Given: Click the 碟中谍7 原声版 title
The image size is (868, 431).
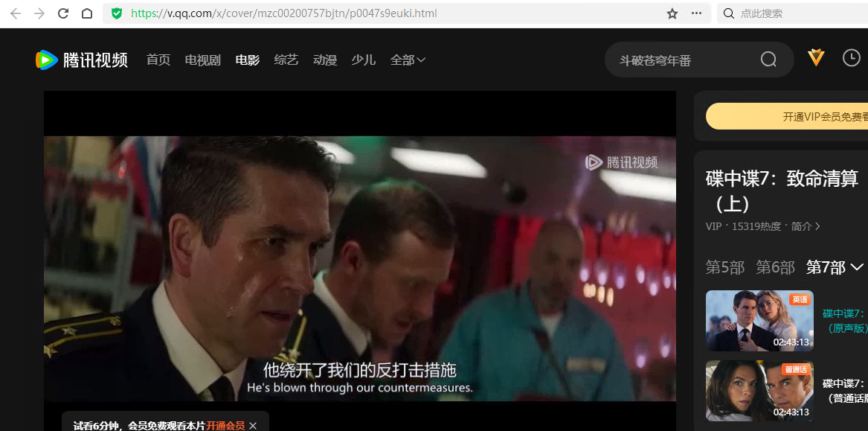Looking at the screenshot, I should coord(845,321).
